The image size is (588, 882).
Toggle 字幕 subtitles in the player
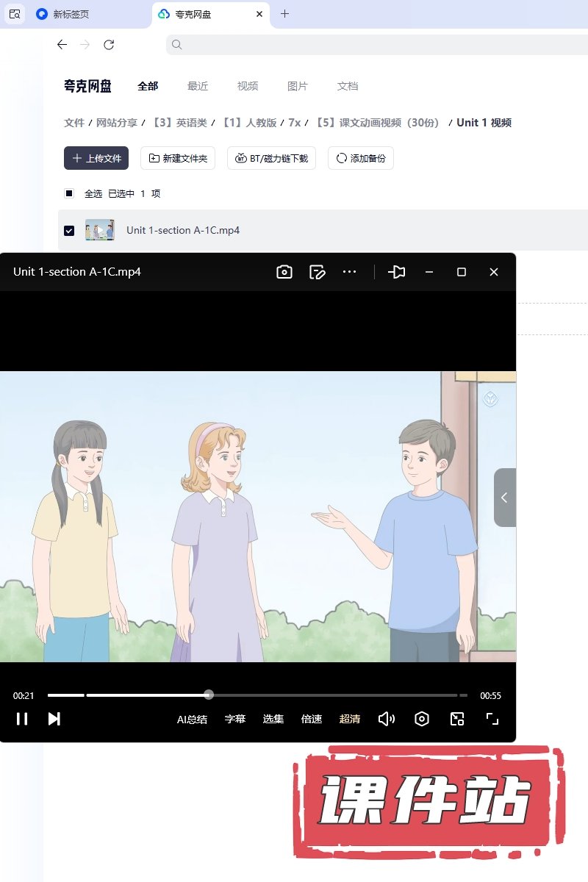(235, 719)
